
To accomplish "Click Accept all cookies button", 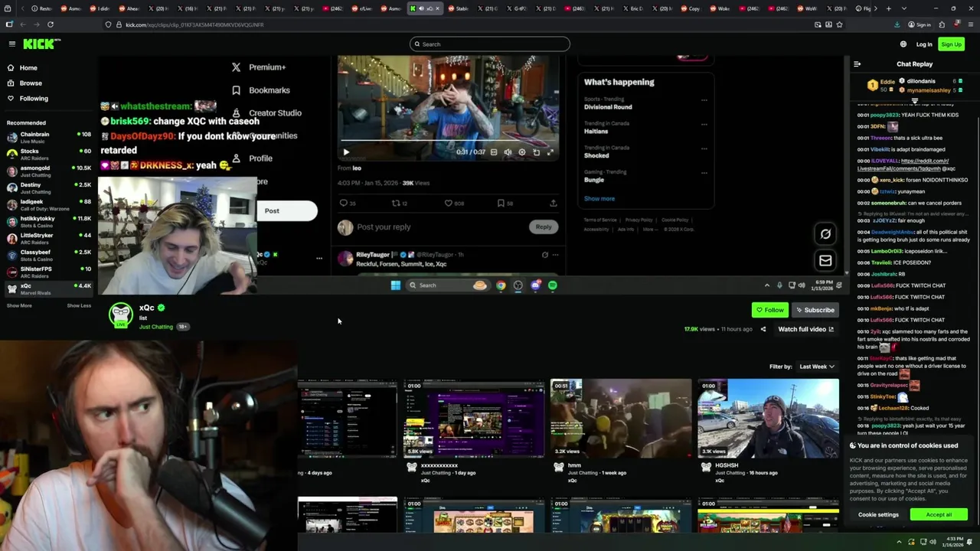I will click(x=939, y=514).
